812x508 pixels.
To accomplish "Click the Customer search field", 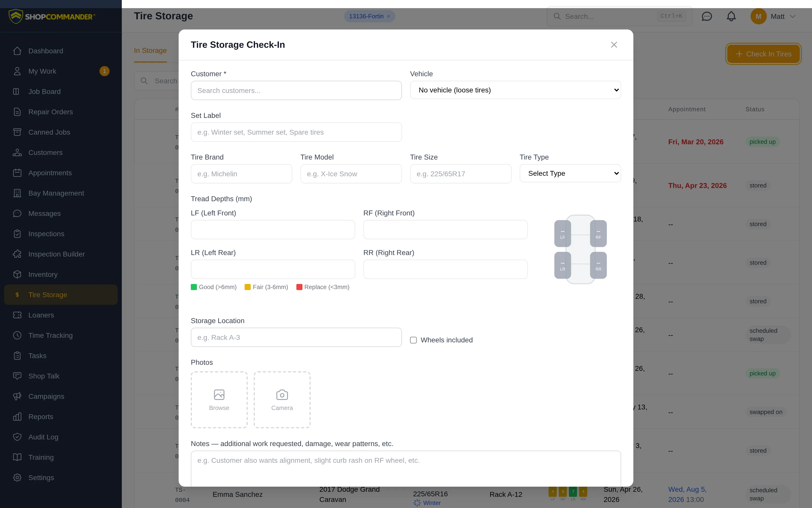I will [x=296, y=90].
